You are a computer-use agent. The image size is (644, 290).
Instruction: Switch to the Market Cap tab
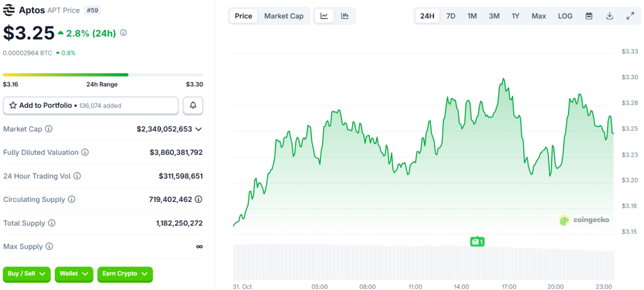click(284, 16)
